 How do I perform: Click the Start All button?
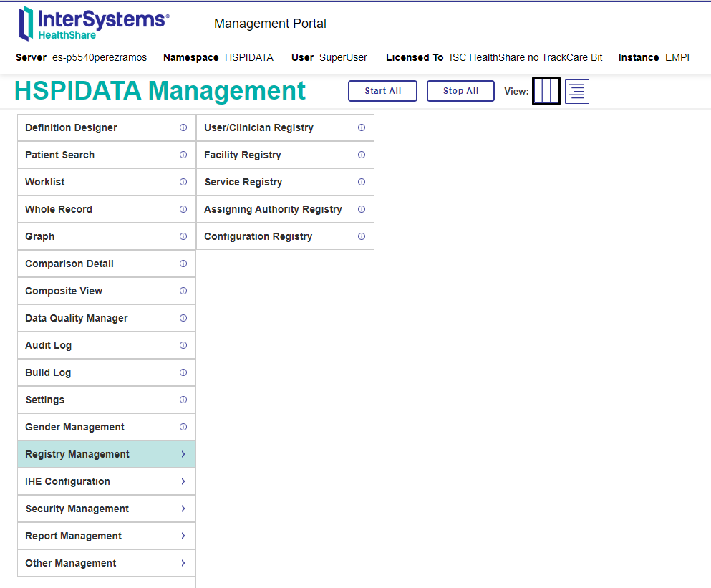(382, 91)
